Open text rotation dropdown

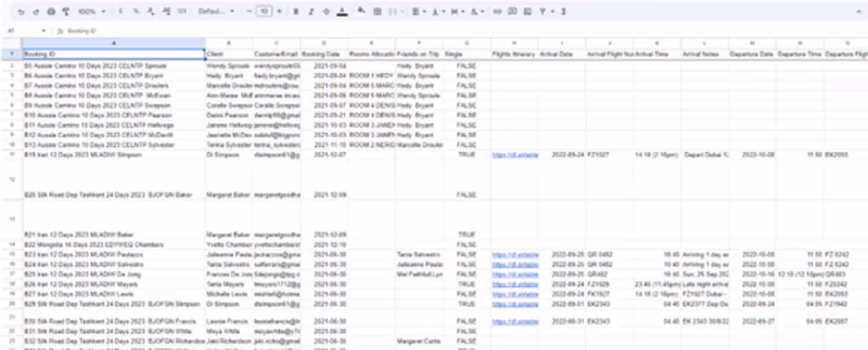[477, 12]
